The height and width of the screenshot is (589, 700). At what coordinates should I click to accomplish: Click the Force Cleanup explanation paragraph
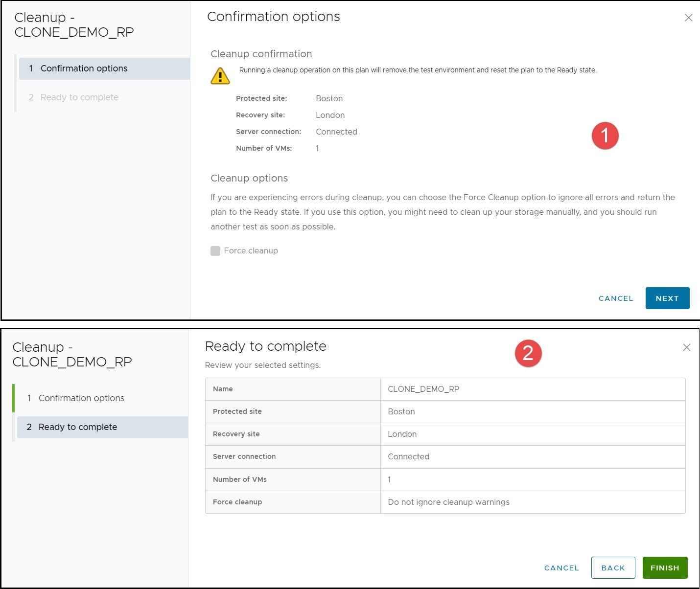443,212
